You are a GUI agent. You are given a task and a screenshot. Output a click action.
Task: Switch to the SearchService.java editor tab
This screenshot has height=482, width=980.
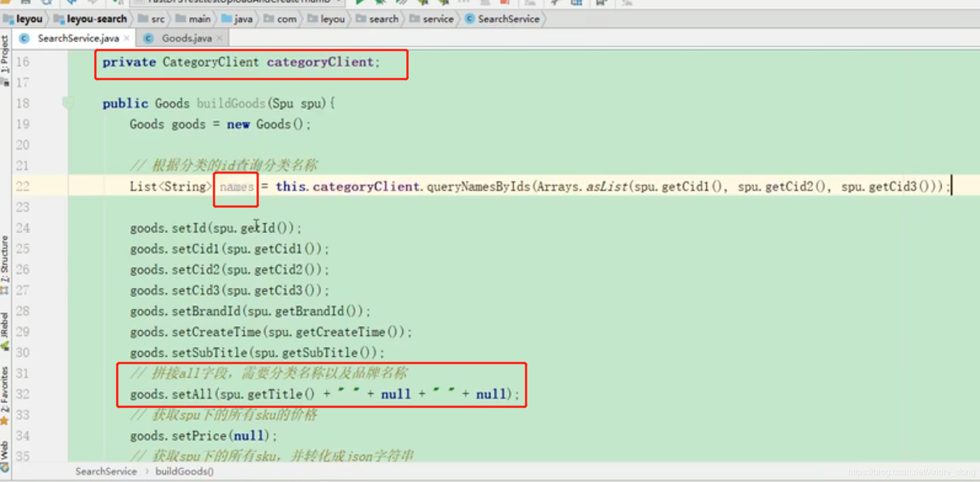click(78, 38)
